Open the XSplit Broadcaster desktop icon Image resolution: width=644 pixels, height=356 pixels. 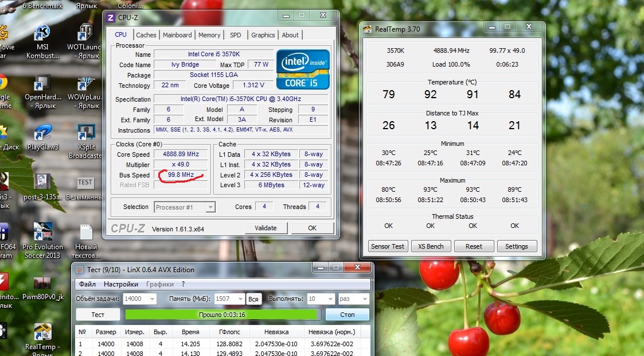coord(85,134)
